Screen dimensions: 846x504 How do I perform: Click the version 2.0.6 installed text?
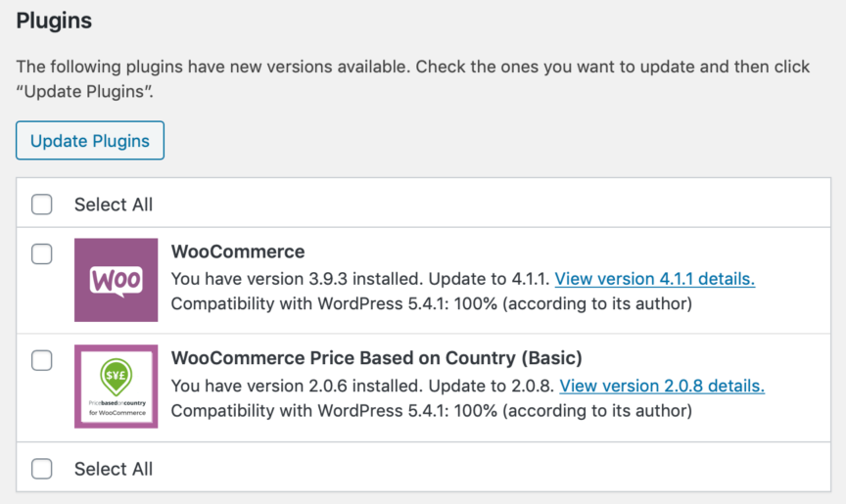pyautogui.click(x=315, y=386)
